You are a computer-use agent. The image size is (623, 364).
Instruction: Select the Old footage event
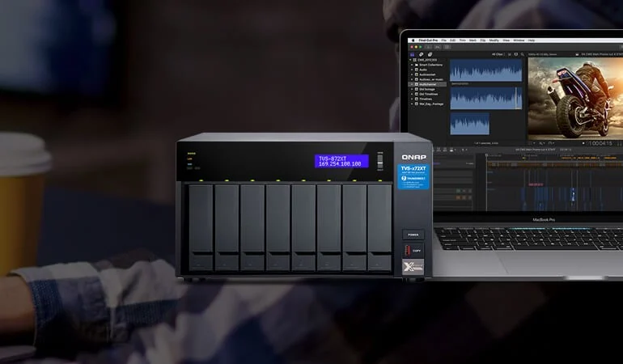pos(427,90)
